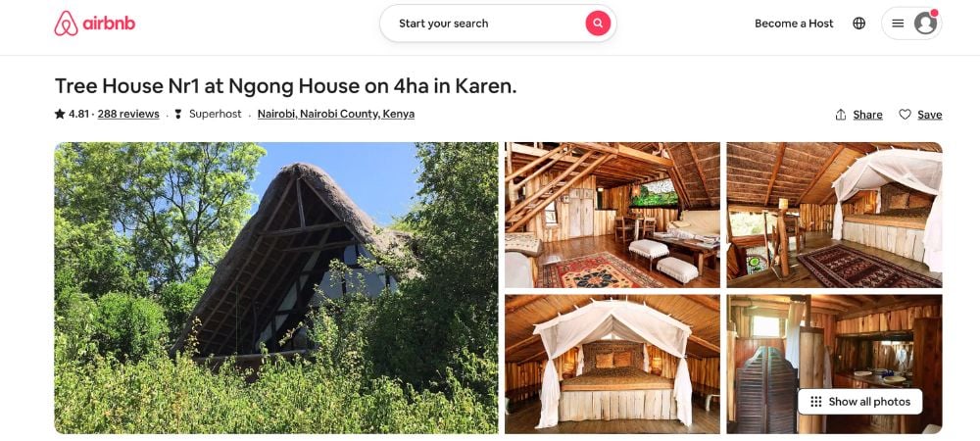Click the heart save icon
980x441 pixels.
(x=905, y=115)
